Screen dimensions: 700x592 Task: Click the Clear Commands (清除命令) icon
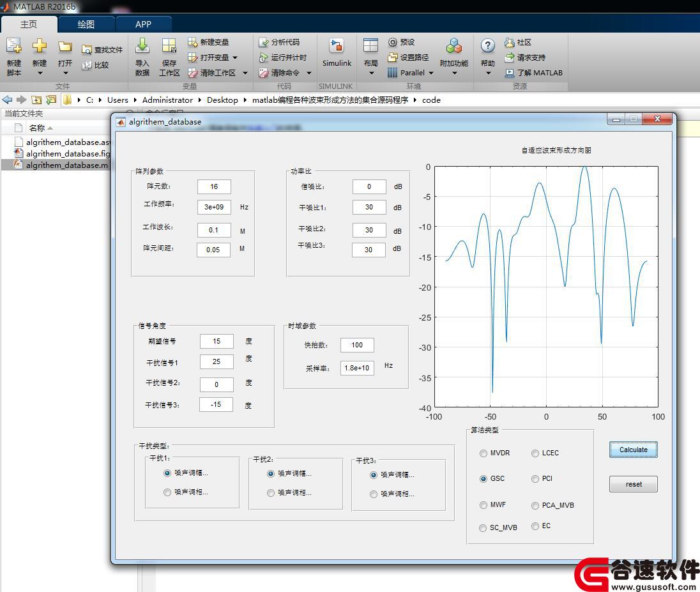[263, 73]
